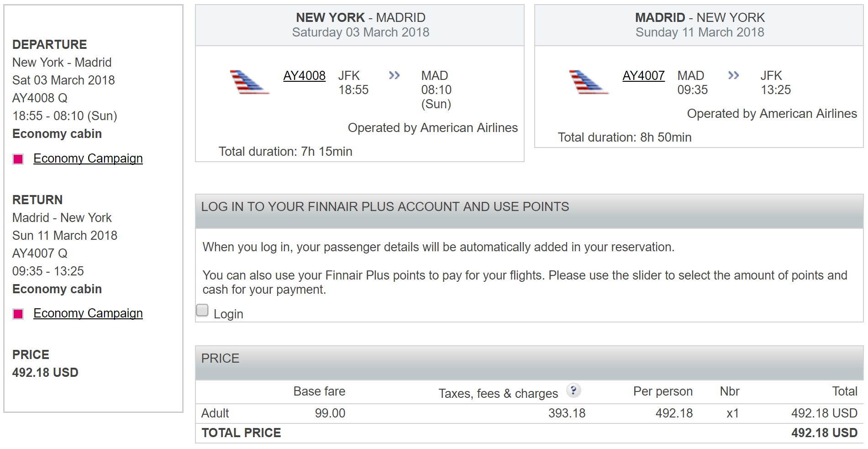This screenshot has width=868, height=449.
Task: Click pink square beside return Economy Campaign
Action: tap(18, 314)
